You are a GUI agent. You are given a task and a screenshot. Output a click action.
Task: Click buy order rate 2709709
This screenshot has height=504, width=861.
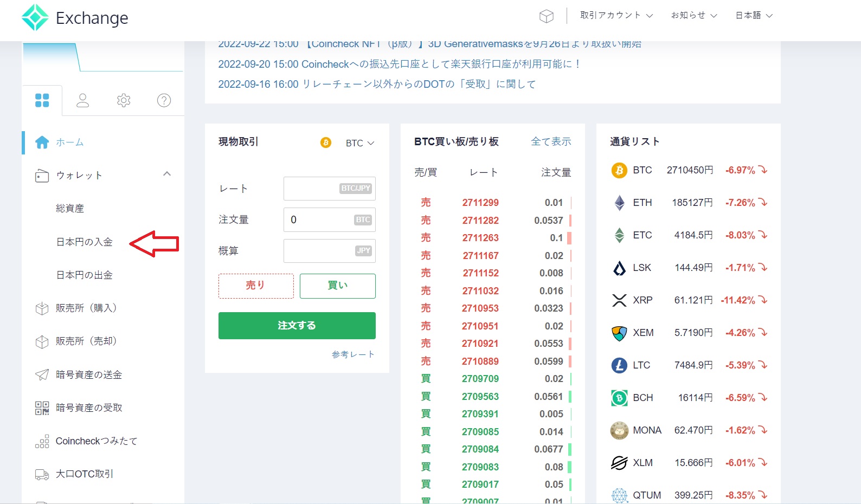pyautogui.click(x=480, y=379)
